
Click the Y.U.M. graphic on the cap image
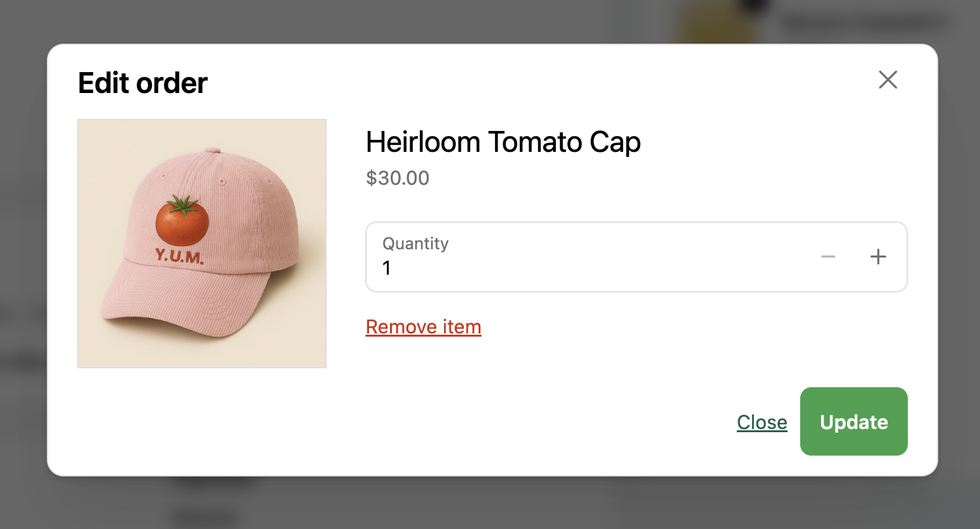point(180,256)
